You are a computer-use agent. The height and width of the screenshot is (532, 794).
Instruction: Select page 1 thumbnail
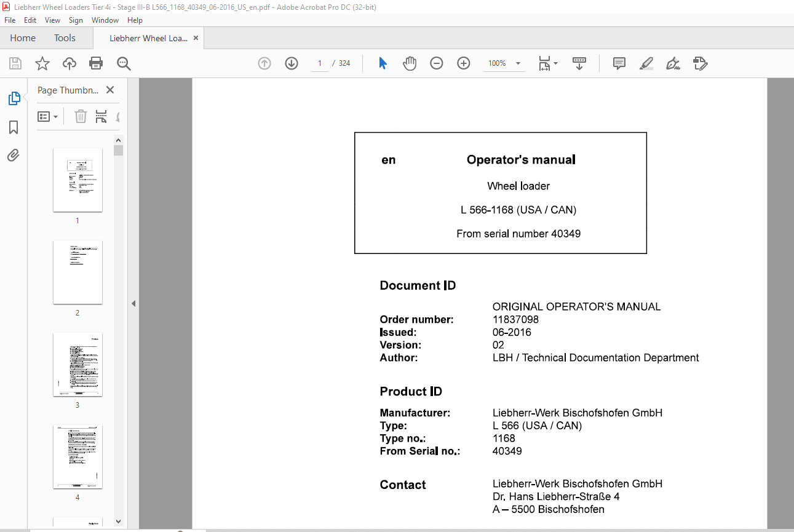point(77,180)
